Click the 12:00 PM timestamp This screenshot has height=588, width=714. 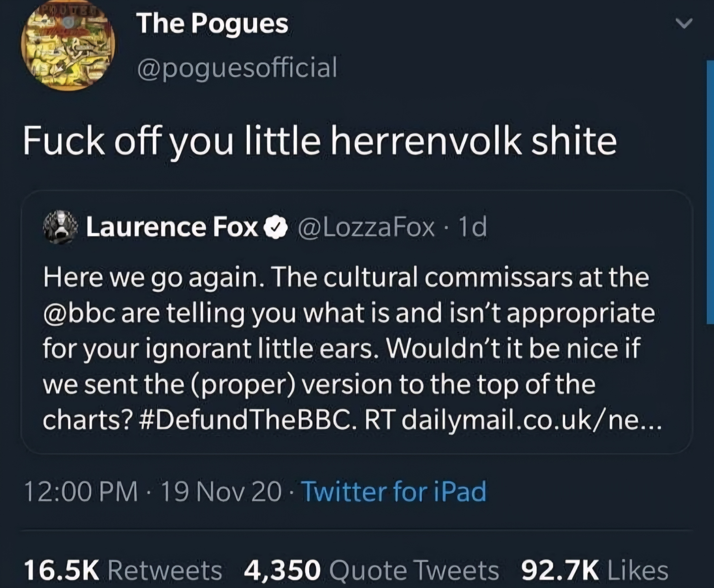(x=81, y=492)
